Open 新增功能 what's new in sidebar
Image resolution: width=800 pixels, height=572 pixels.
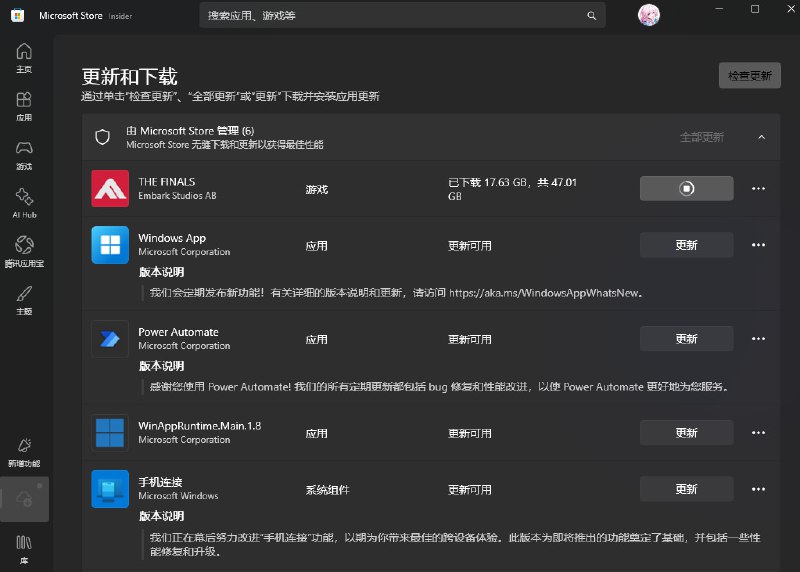coord(24,452)
